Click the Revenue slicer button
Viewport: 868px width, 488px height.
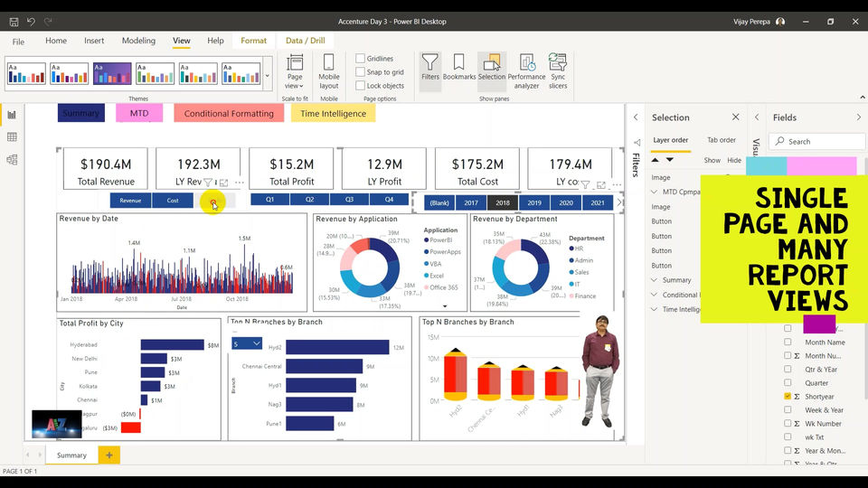pos(130,201)
